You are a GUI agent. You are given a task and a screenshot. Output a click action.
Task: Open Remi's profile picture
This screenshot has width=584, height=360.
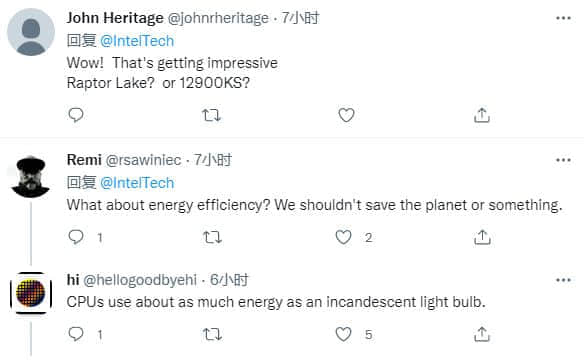pyautogui.click(x=31, y=176)
